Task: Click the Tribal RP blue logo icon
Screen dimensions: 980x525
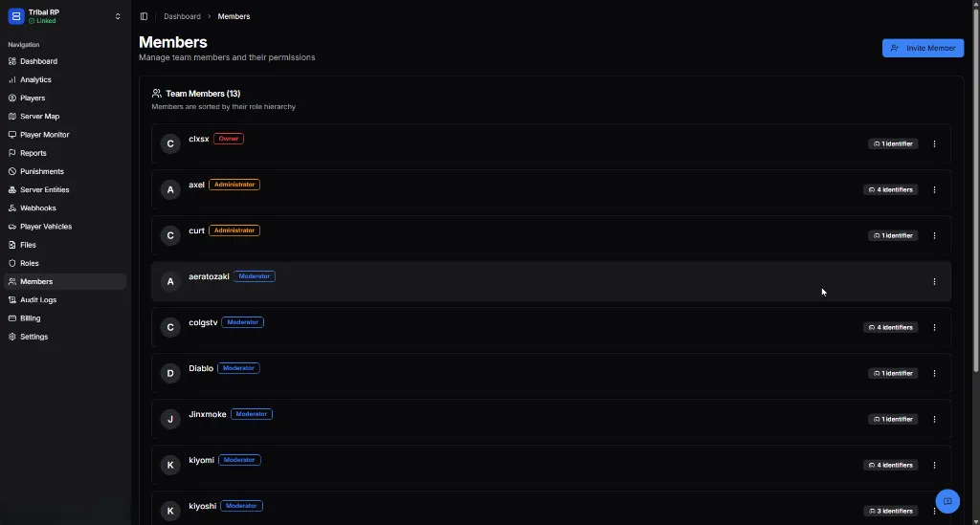Action: (16, 16)
